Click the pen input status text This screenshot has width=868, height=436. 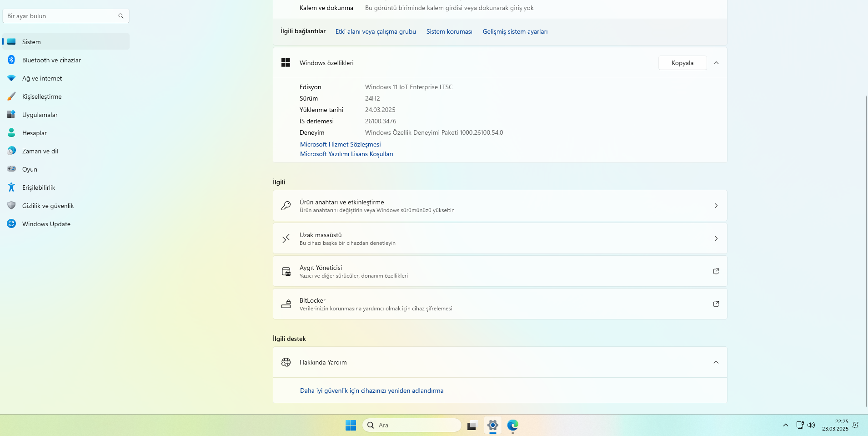pyautogui.click(x=449, y=8)
